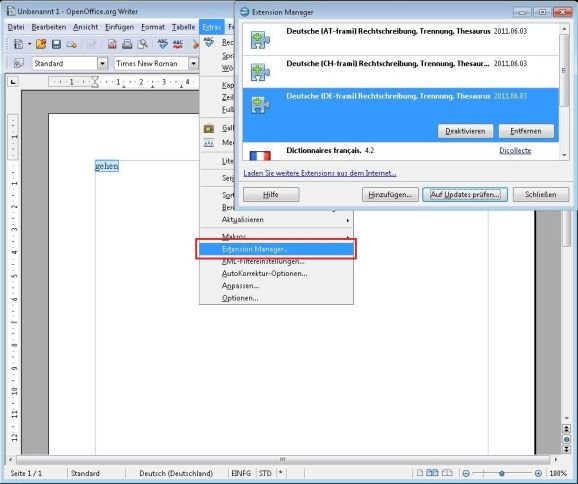Open the Laden Sie weitere Extensions link
578x484 pixels.
click(x=320, y=173)
